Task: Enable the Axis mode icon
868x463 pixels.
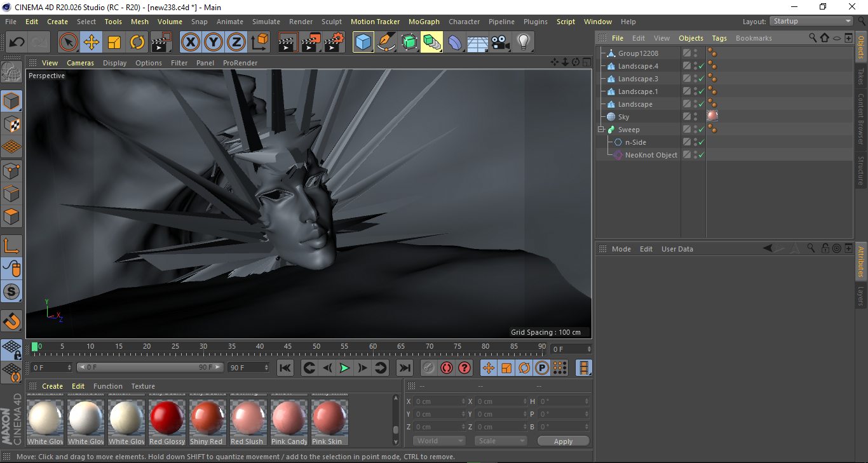Action: tap(11, 246)
